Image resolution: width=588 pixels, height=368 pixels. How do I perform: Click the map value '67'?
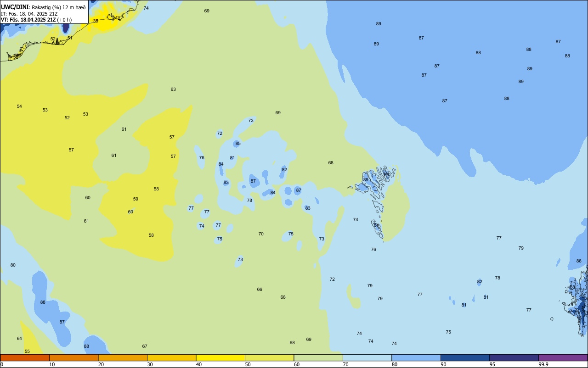pos(145,346)
